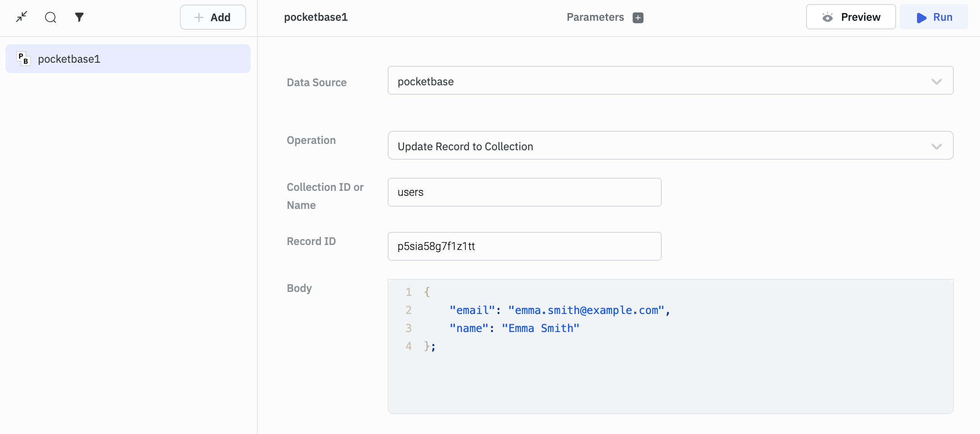
Task: Select the pocketbase1 query in the list
Action: (x=128, y=59)
